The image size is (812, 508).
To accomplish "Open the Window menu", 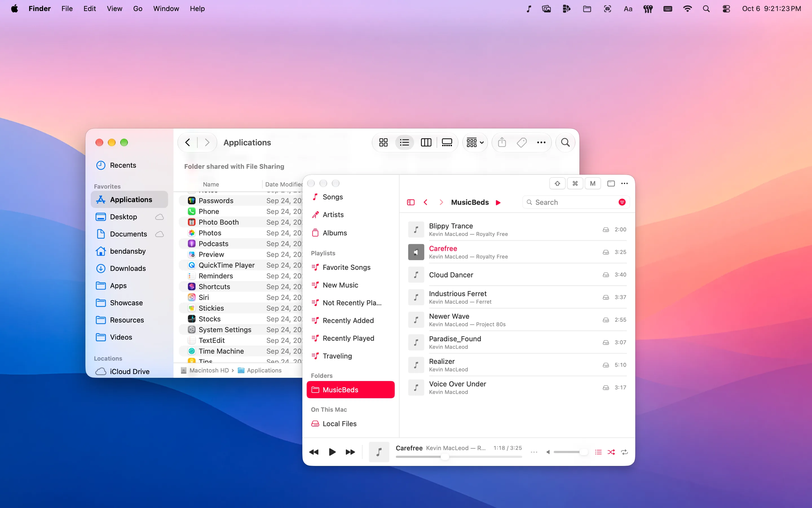I will (x=166, y=9).
